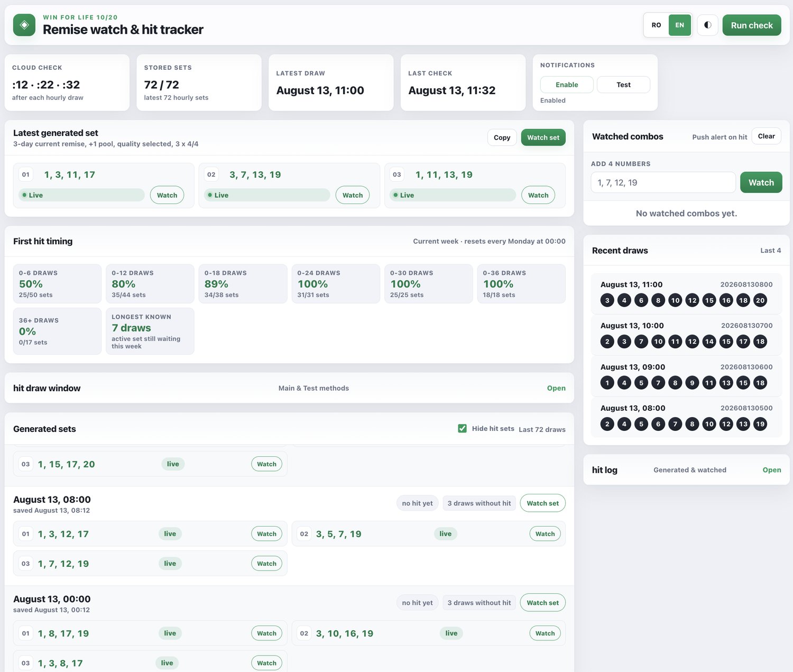
Task: Switch language to EN
Action: (680, 25)
